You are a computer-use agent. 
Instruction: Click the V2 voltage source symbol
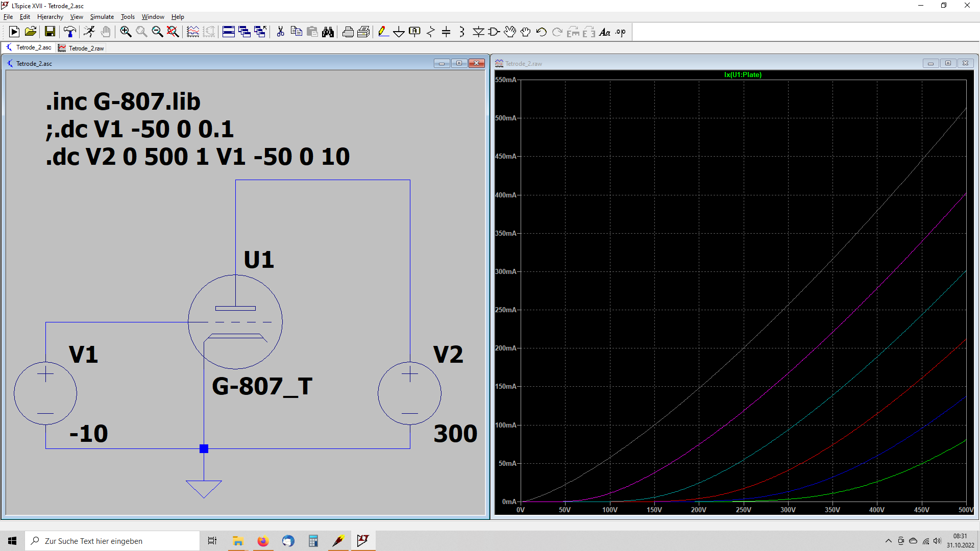tap(410, 393)
